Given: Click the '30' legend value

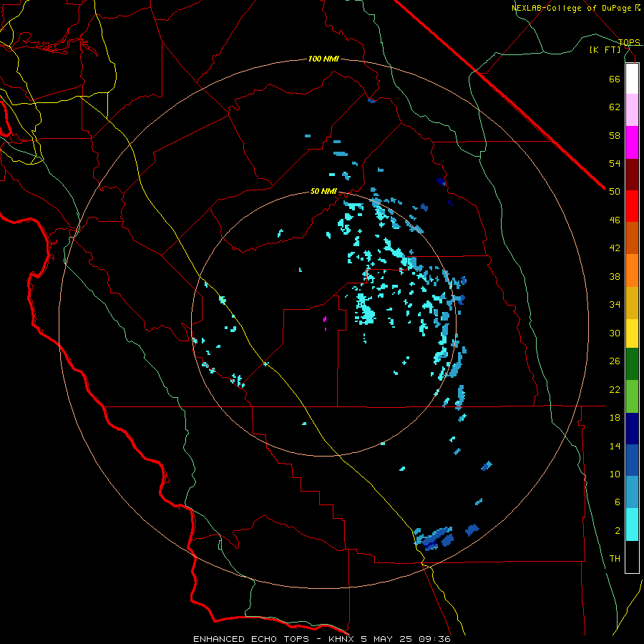Looking at the screenshot, I should tap(615, 333).
